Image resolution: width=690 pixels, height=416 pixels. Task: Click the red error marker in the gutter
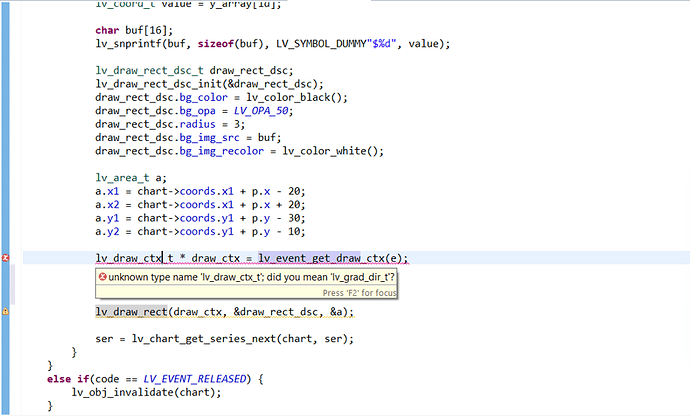pyautogui.click(x=5, y=258)
